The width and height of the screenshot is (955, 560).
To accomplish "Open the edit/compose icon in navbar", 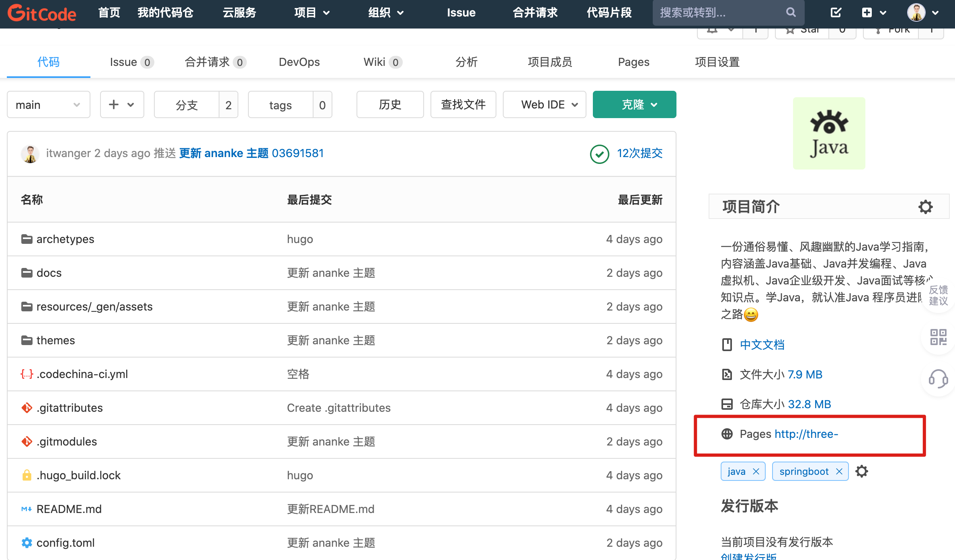I will 836,12.
